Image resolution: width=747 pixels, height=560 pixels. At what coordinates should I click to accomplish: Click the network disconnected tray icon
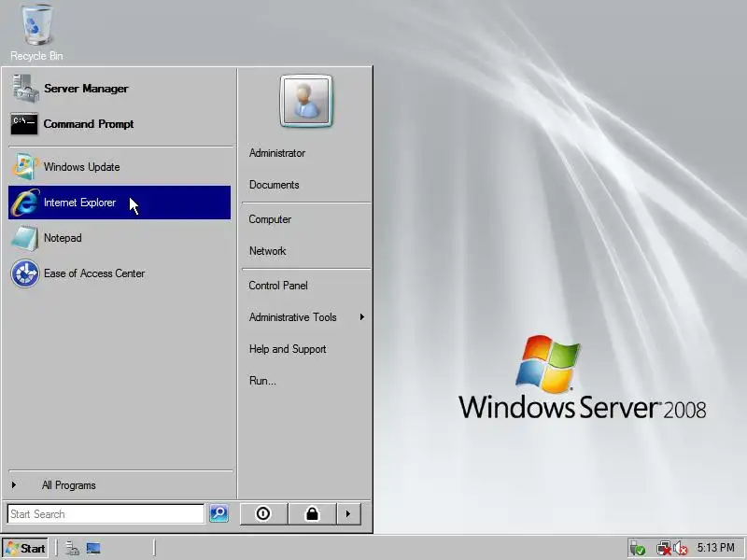click(x=663, y=549)
